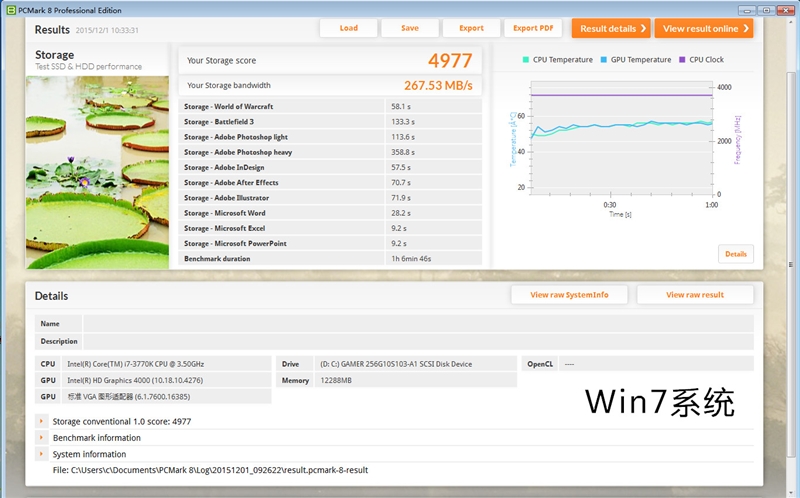800x498 pixels.
Task: Click the PCMark 8 title bar icon
Action: (x=9, y=8)
